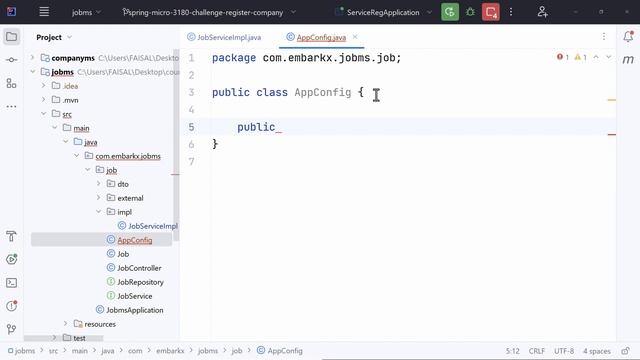
Task: Open editor tabs options menu
Action: [x=604, y=37]
